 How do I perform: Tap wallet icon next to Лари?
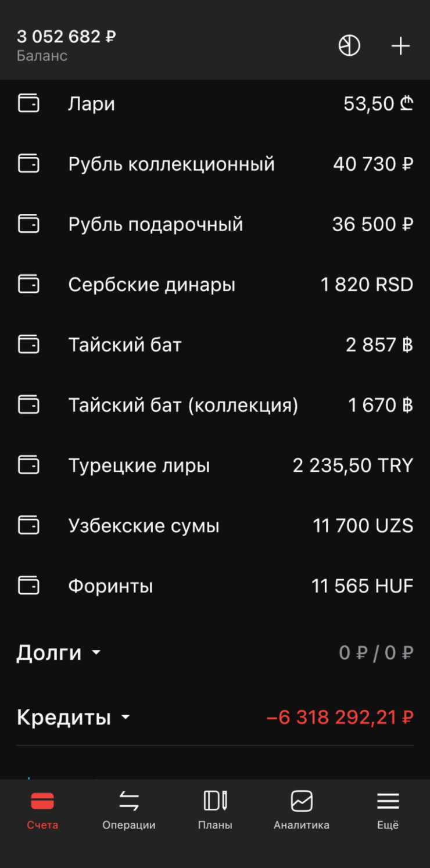click(x=28, y=103)
